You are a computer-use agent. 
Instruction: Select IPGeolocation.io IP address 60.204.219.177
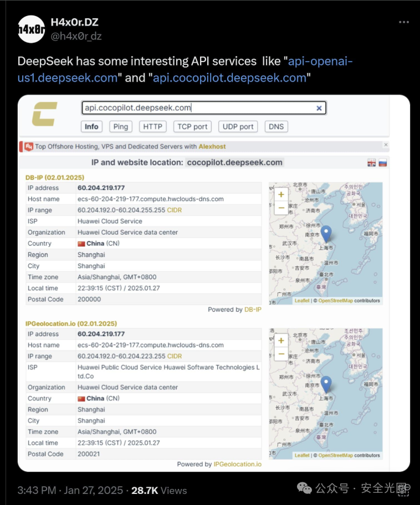101,334
